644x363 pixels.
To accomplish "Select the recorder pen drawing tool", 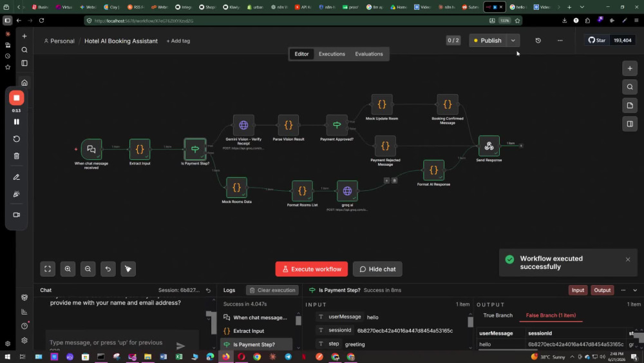I will pos(17,177).
